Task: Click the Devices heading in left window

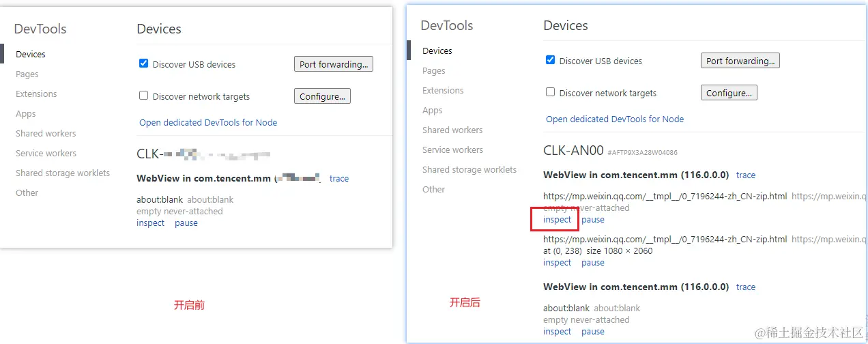Action: pos(159,29)
